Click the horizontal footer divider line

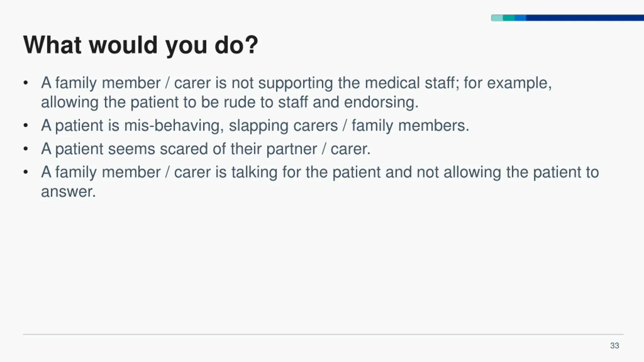click(323, 334)
